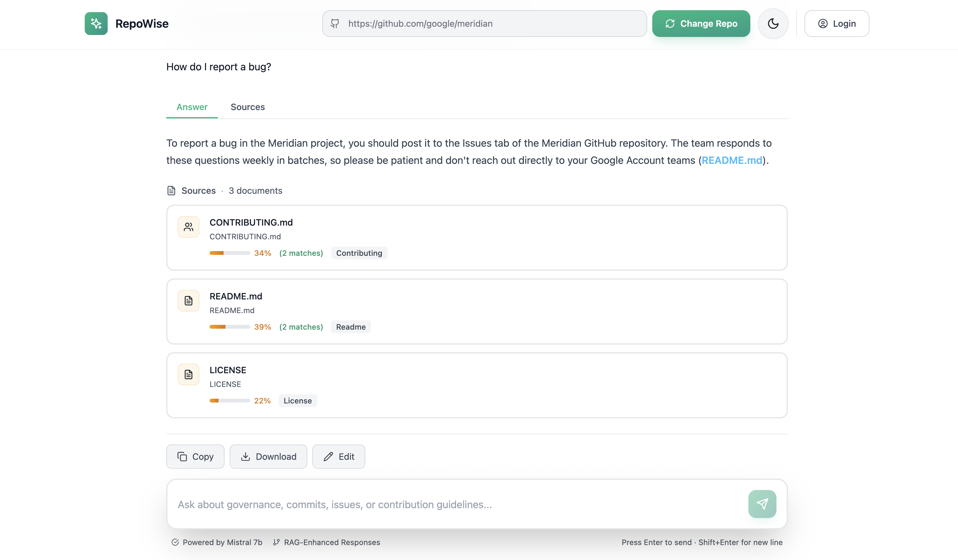Click the document icon on README.md card
This screenshot has height=560, width=958.
click(x=188, y=300)
